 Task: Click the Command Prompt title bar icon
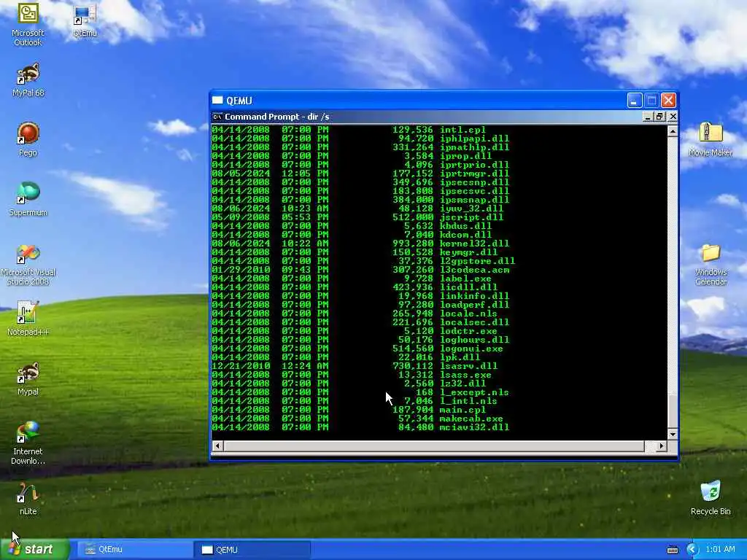[x=217, y=117]
